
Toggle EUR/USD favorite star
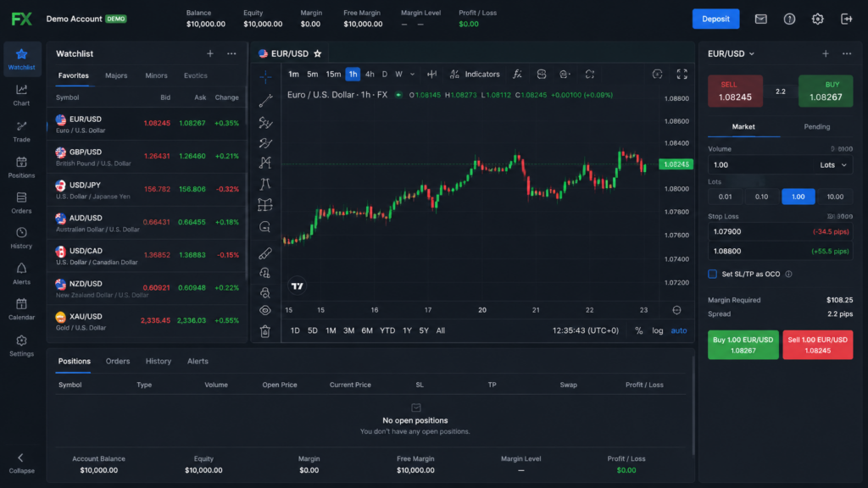point(318,53)
